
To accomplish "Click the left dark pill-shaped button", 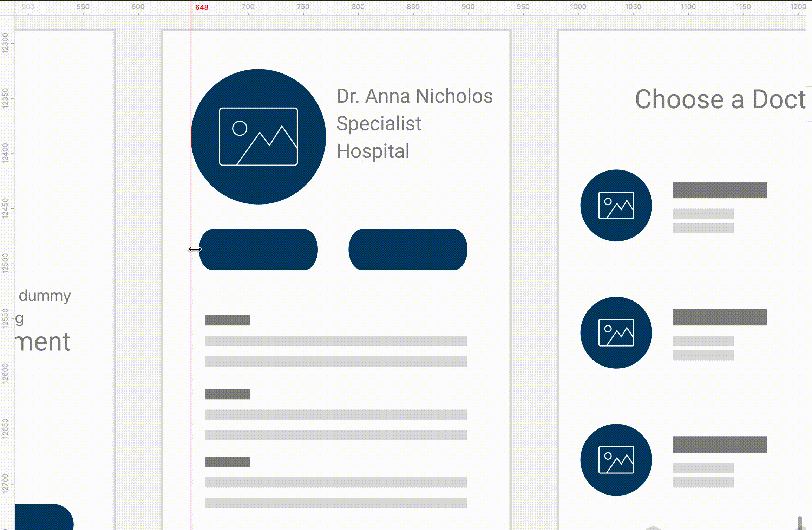I will pos(258,250).
